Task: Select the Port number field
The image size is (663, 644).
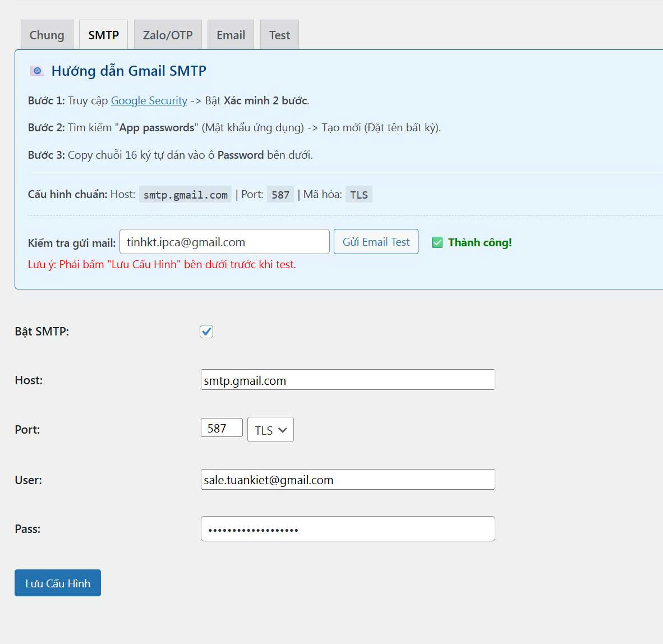Action: [222, 428]
